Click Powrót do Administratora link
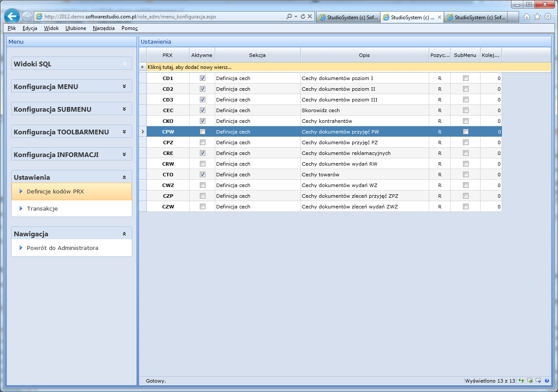The height and width of the screenshot is (392, 558). pyautogui.click(x=62, y=248)
